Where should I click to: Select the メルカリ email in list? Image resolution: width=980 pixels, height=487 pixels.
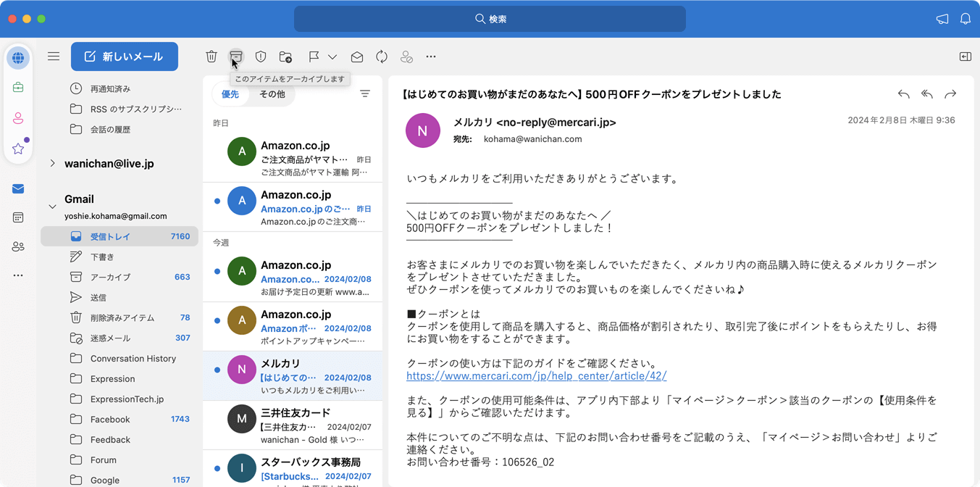click(x=293, y=375)
